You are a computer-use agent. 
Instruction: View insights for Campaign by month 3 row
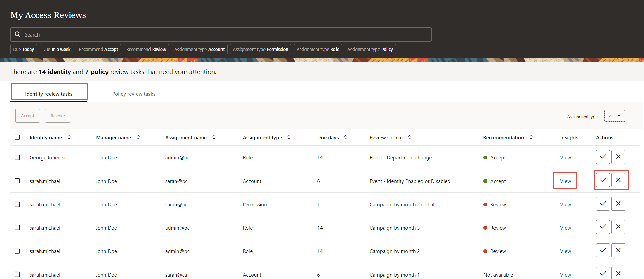click(566, 228)
